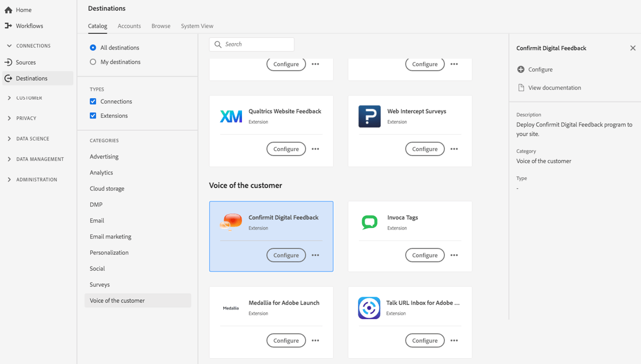
Task: Click the Sources icon in the sidebar
Action: tap(7, 62)
